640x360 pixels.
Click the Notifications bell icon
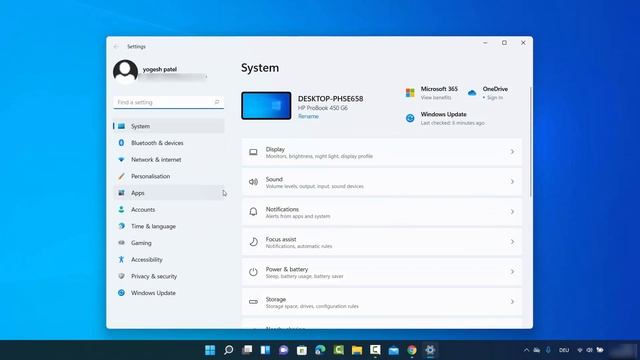click(253, 212)
